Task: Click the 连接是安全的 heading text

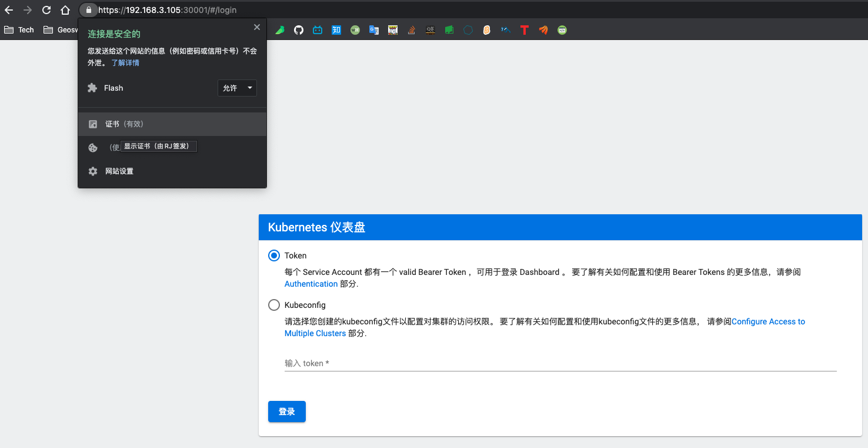Action: (x=114, y=34)
